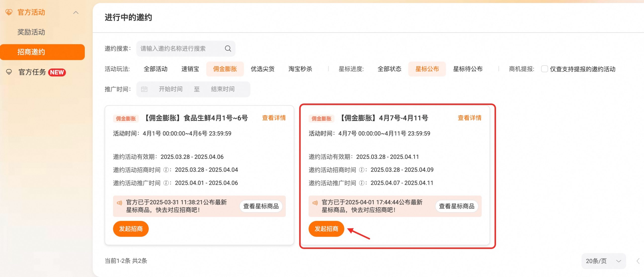Set the 开始时间 date field
Viewport: 644px width, 277px height.
coord(171,89)
